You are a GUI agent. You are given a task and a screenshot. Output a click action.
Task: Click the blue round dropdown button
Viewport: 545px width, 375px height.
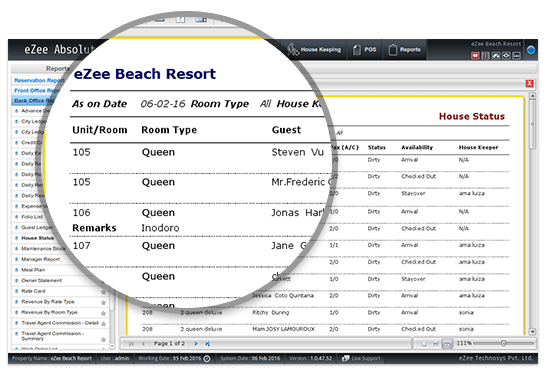click(x=531, y=50)
